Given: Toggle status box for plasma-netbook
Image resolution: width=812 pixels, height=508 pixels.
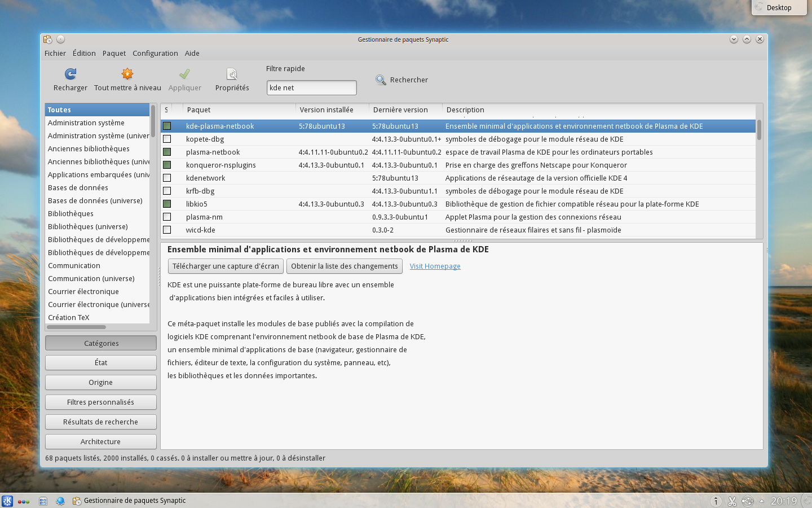Looking at the screenshot, I should click(167, 152).
